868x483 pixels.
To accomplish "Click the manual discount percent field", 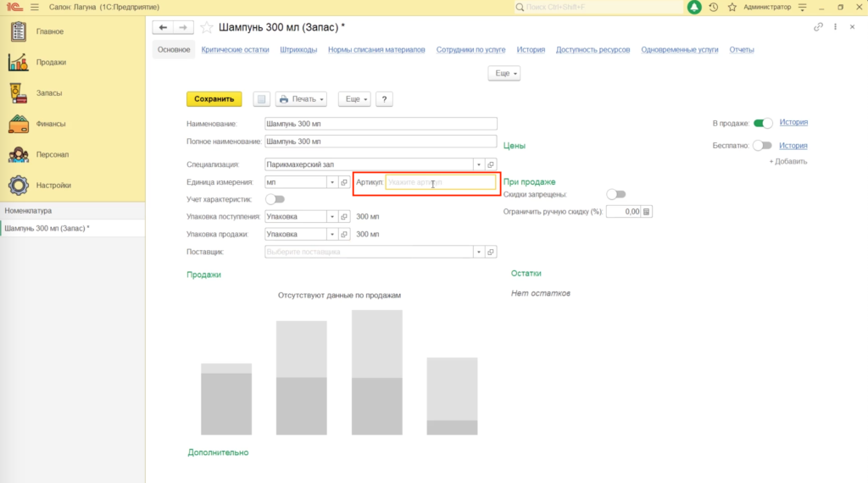I will pyautogui.click(x=623, y=211).
